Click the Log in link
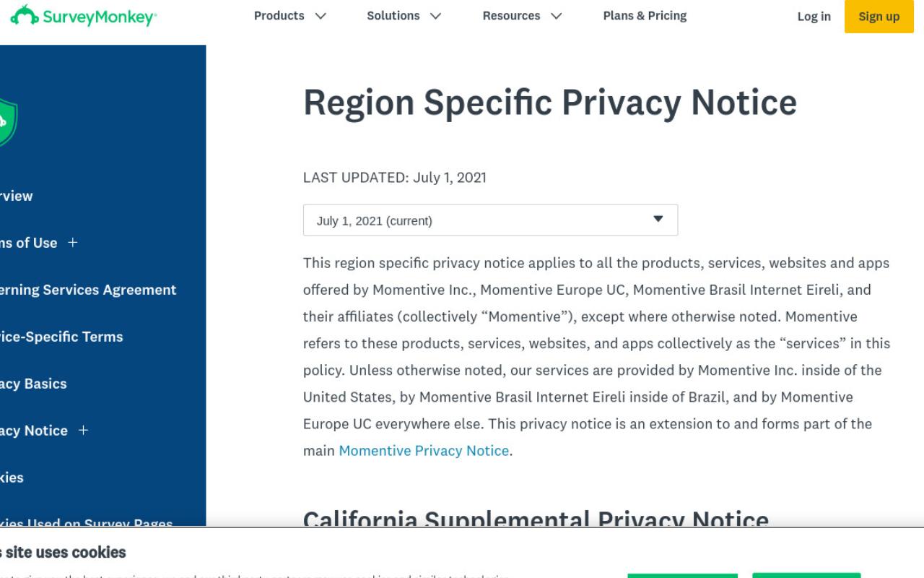The width and height of the screenshot is (924, 578). 814,17
